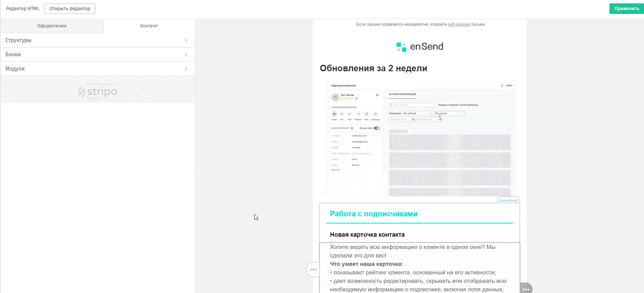Image resolution: width=644 pixels, height=293 pixels.
Task: Click the Применить button
Action: [x=626, y=9]
